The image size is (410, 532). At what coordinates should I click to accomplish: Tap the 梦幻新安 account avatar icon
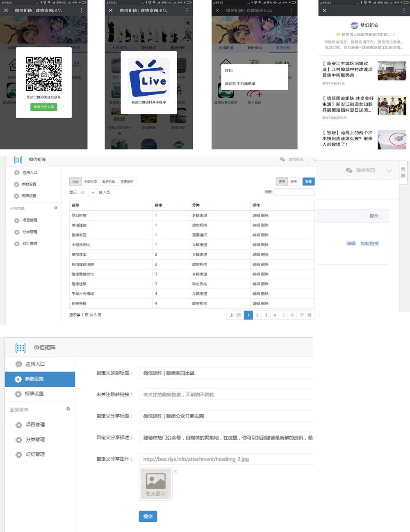click(x=354, y=25)
